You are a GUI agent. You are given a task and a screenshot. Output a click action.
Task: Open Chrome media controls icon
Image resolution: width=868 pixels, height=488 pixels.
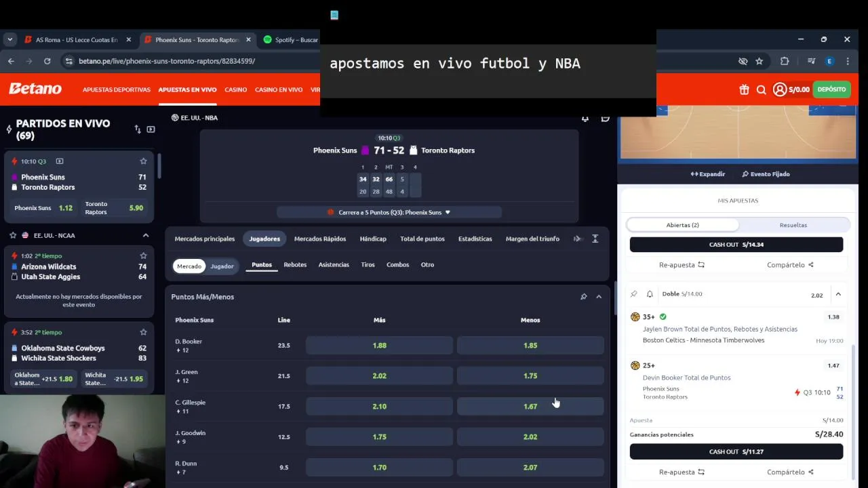811,61
